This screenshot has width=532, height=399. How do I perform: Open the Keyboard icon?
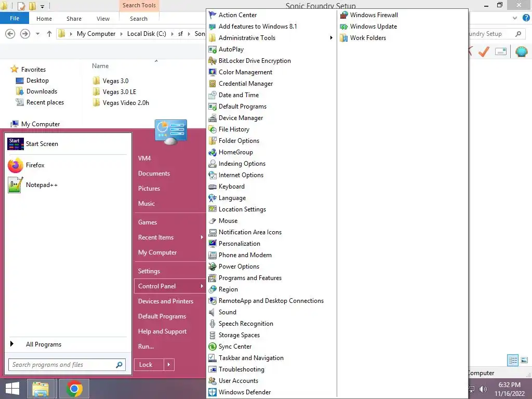[212, 187]
